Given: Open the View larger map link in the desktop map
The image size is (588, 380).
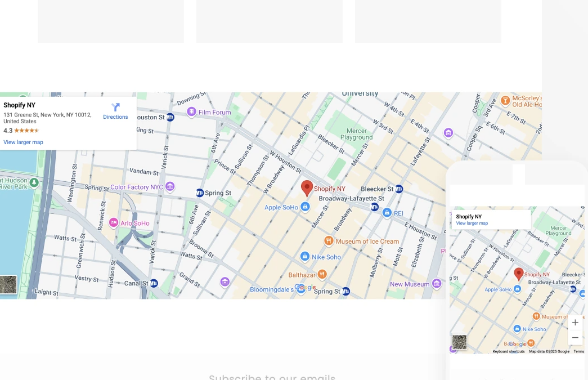Looking at the screenshot, I should click(x=23, y=142).
